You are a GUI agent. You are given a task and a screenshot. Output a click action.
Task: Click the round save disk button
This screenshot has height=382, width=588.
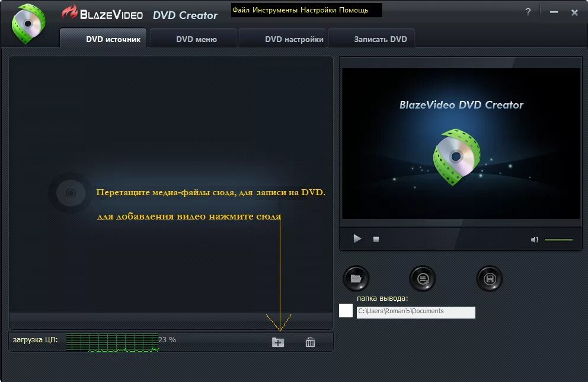pyautogui.click(x=490, y=278)
